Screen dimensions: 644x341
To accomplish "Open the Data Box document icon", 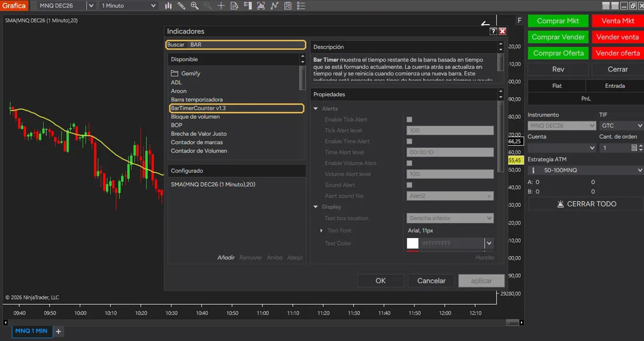I will [235, 6].
